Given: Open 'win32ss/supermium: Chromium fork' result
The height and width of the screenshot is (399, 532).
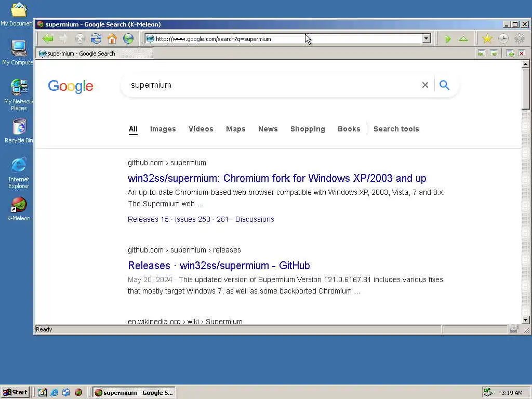Looking at the screenshot, I should coord(277,178).
